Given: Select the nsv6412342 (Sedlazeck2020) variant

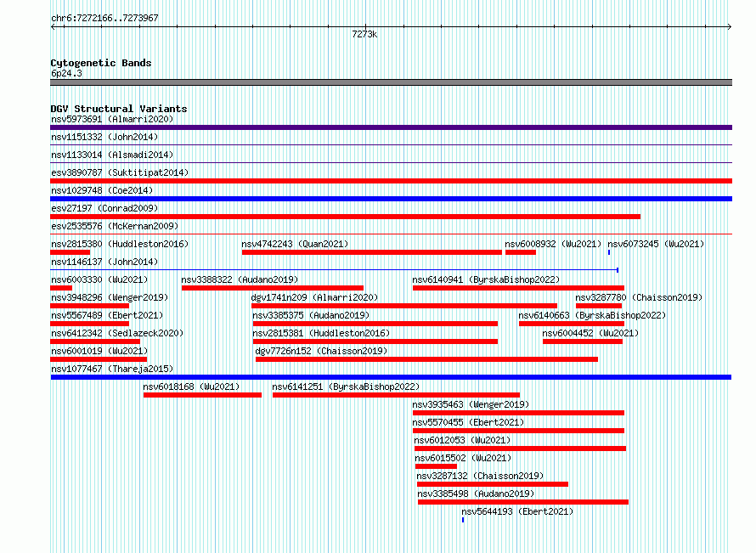Looking at the screenshot, I should coord(117,333).
